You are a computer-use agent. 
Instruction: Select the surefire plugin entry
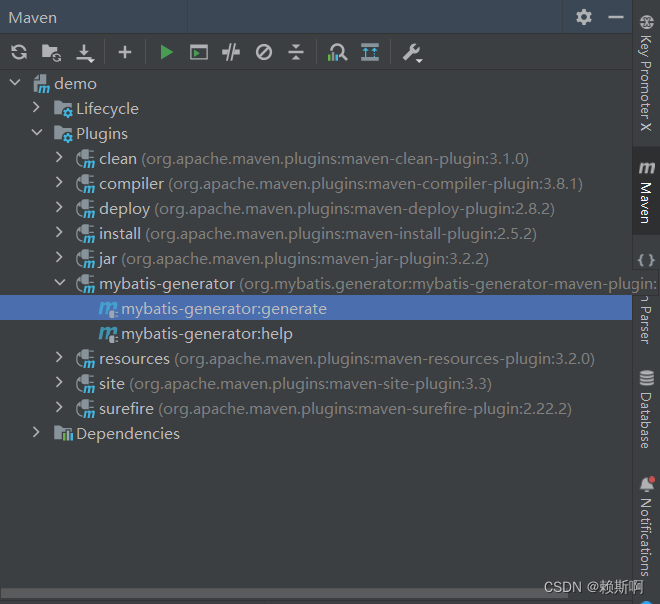coord(316,409)
